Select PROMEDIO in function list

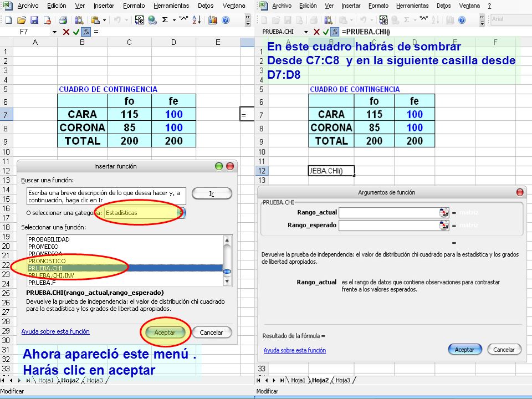tap(125, 247)
